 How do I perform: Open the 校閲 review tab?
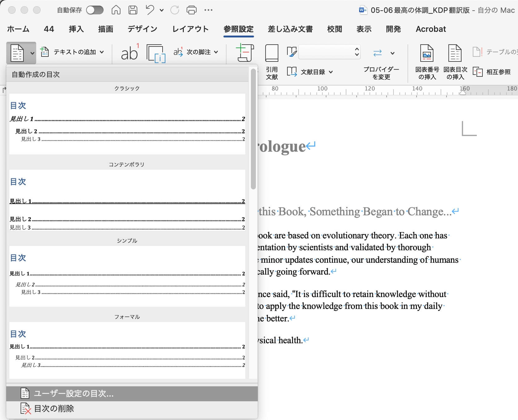tap(335, 29)
